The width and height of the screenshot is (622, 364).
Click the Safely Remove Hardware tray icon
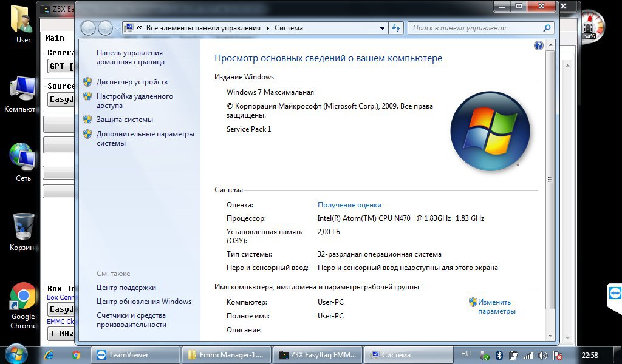(484, 356)
